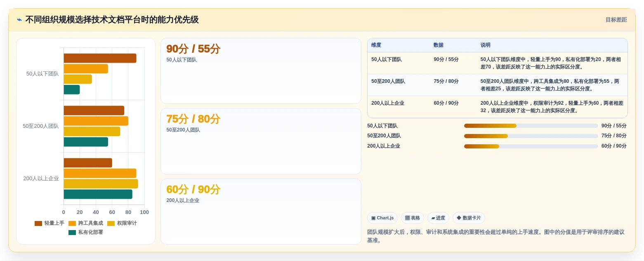Click the 90分 / 55分 data card
The image size is (644, 261).
(x=261, y=71)
